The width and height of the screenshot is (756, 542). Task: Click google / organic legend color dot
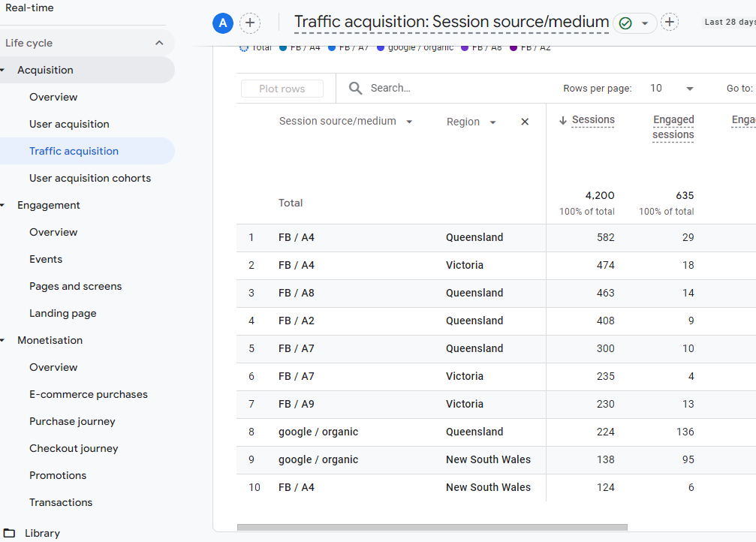click(381, 48)
